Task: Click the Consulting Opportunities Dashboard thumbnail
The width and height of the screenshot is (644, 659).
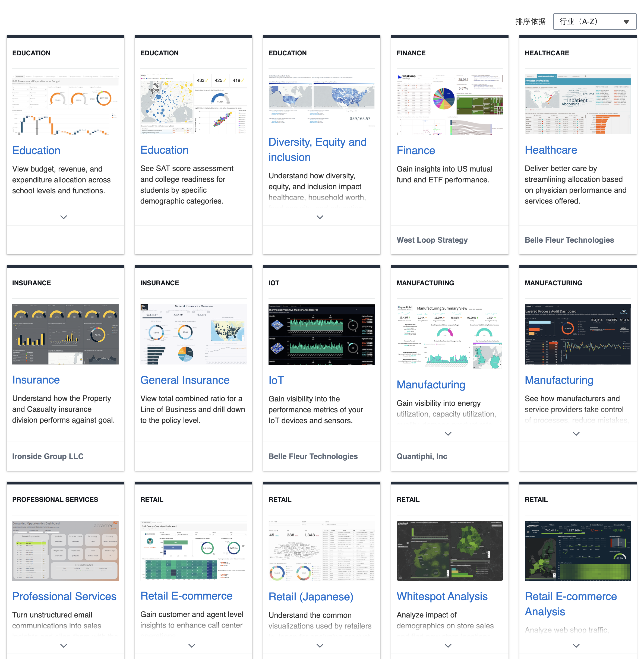Action: pyautogui.click(x=65, y=551)
